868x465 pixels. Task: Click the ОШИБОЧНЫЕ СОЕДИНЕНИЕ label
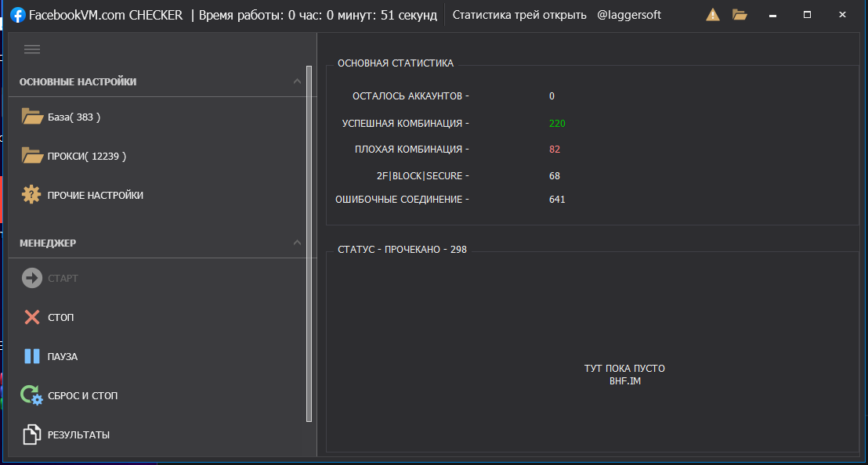402,200
